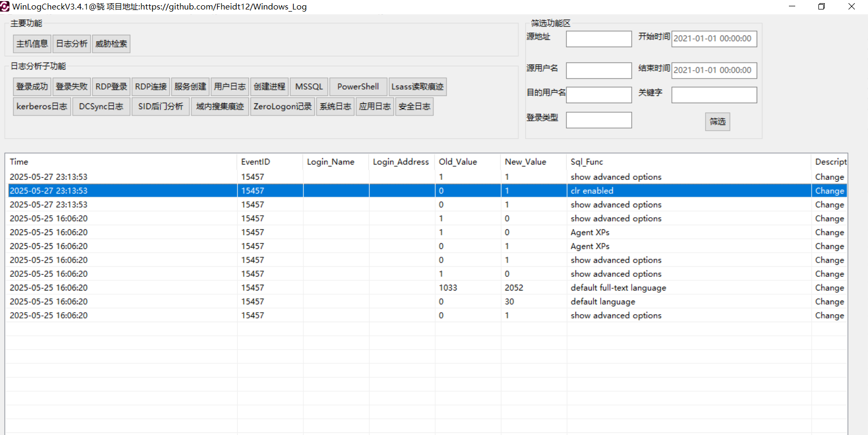Screen dimensions: 868x435
Task: Open 域内搜集痕迹 analysis
Action: coord(220,107)
